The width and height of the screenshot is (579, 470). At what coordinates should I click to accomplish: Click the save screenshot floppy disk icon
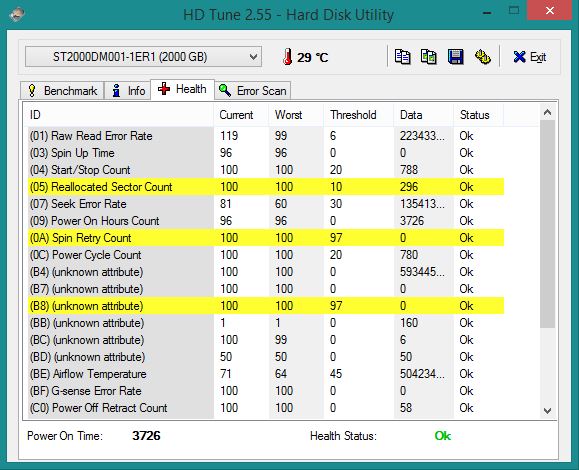456,57
